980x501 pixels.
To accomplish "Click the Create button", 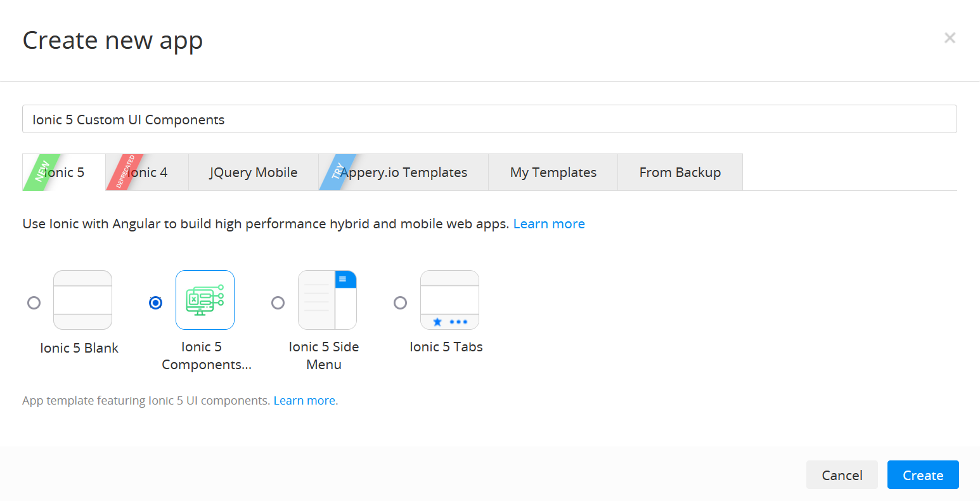I will point(923,475).
